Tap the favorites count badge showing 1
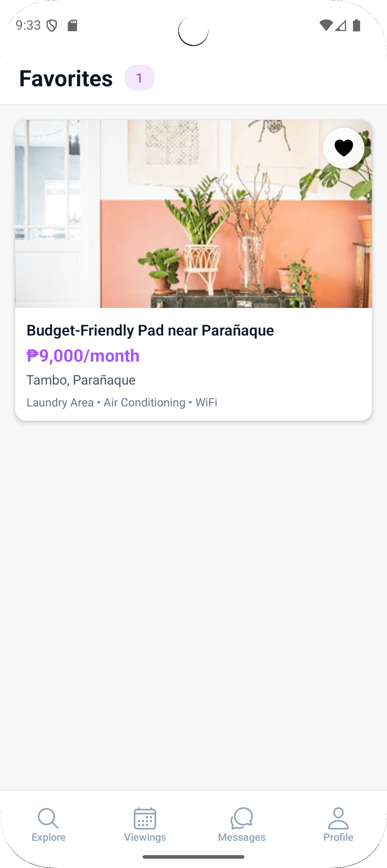The image size is (387, 868). point(139,78)
